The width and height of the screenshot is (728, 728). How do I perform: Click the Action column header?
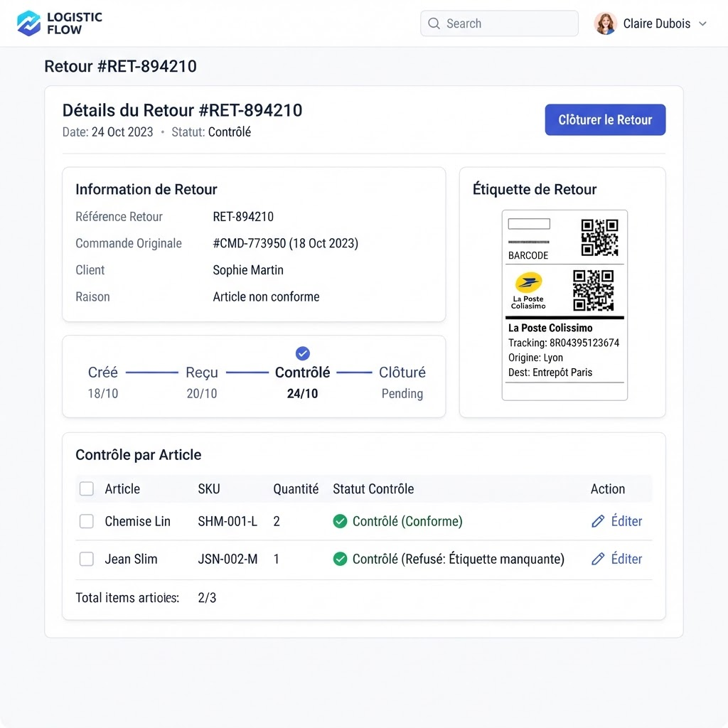click(607, 489)
